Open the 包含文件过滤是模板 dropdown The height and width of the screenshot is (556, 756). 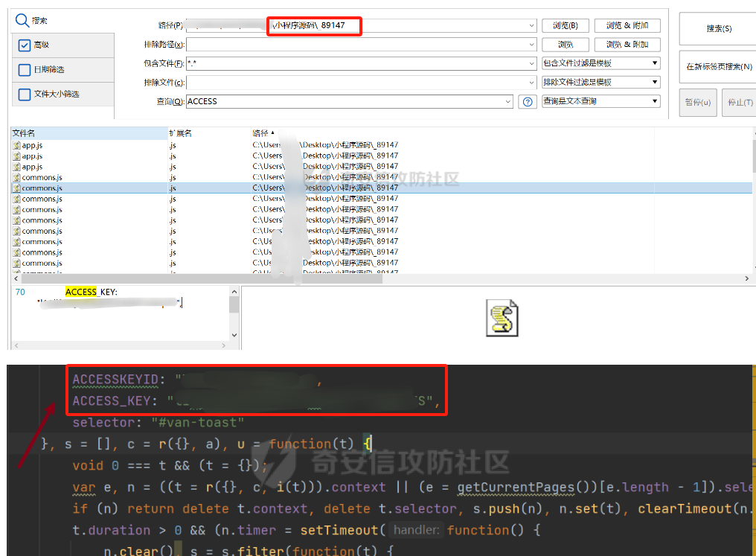pos(600,63)
